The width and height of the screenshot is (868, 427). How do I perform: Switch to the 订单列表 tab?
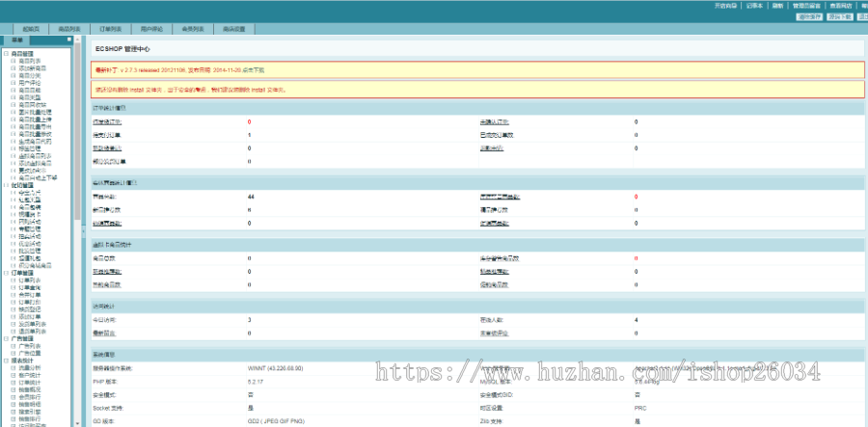111,29
